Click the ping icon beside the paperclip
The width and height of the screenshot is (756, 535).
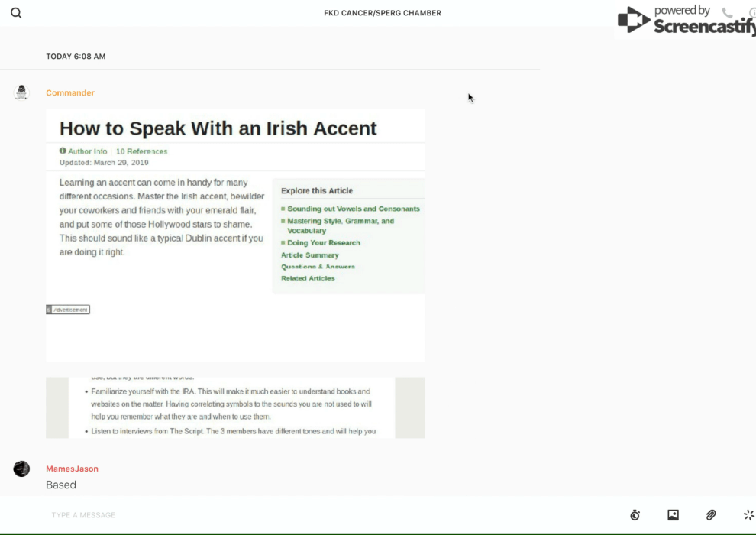point(748,515)
